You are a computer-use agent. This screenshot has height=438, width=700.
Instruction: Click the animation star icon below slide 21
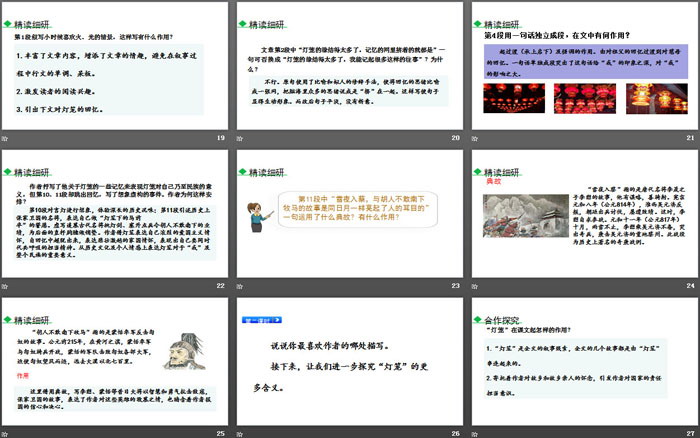475,138
